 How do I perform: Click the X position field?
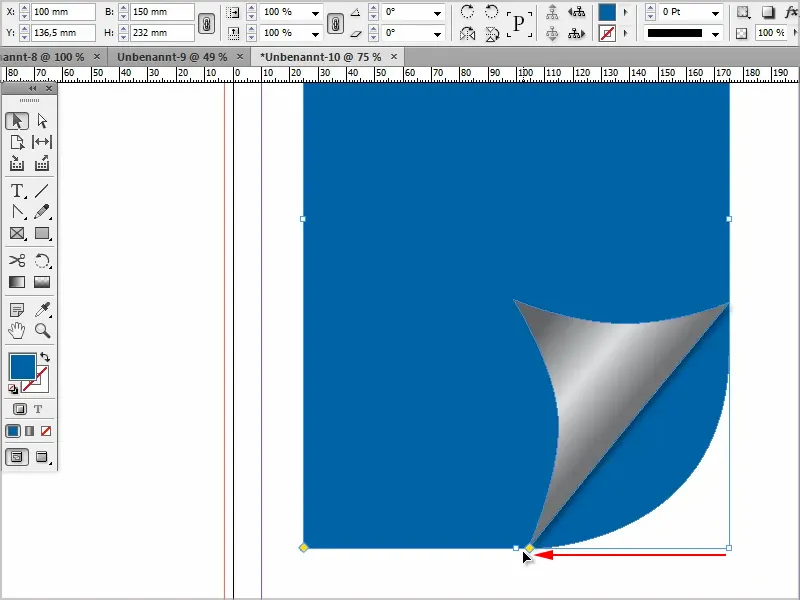pyautogui.click(x=63, y=12)
